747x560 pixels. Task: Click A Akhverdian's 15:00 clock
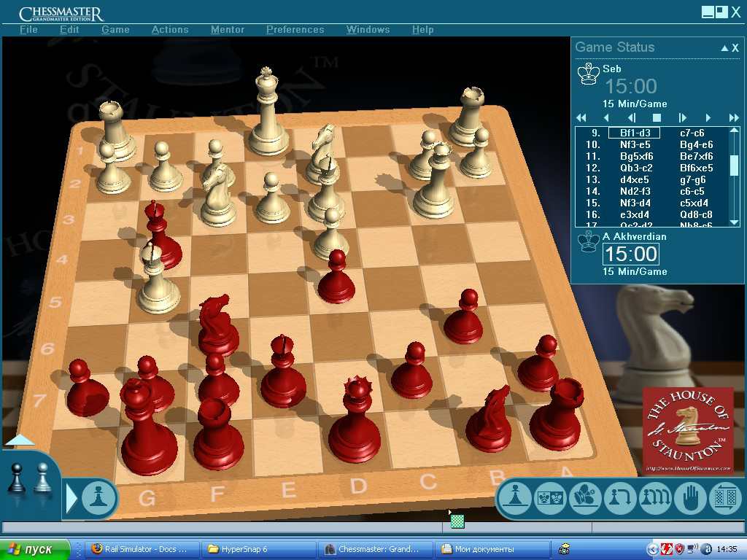[x=631, y=254]
